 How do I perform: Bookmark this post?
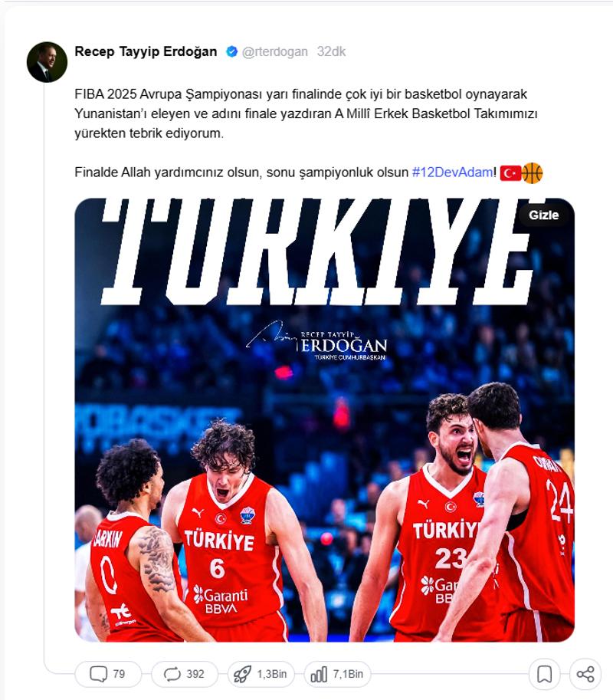[544, 674]
